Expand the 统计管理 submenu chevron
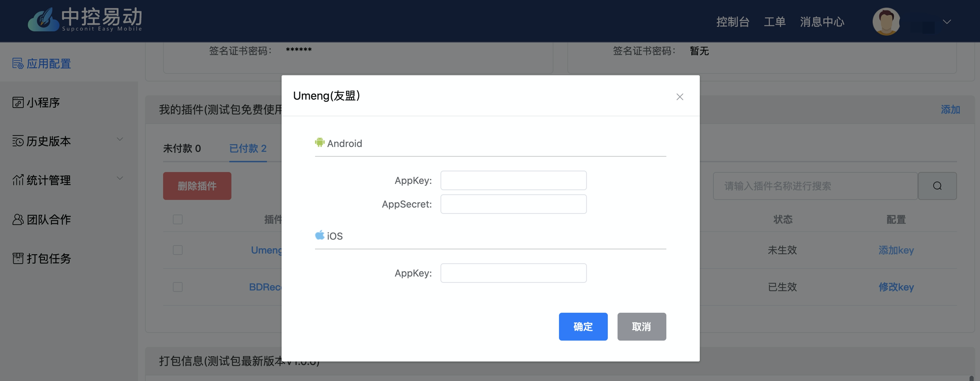This screenshot has height=381, width=980. pos(120,178)
